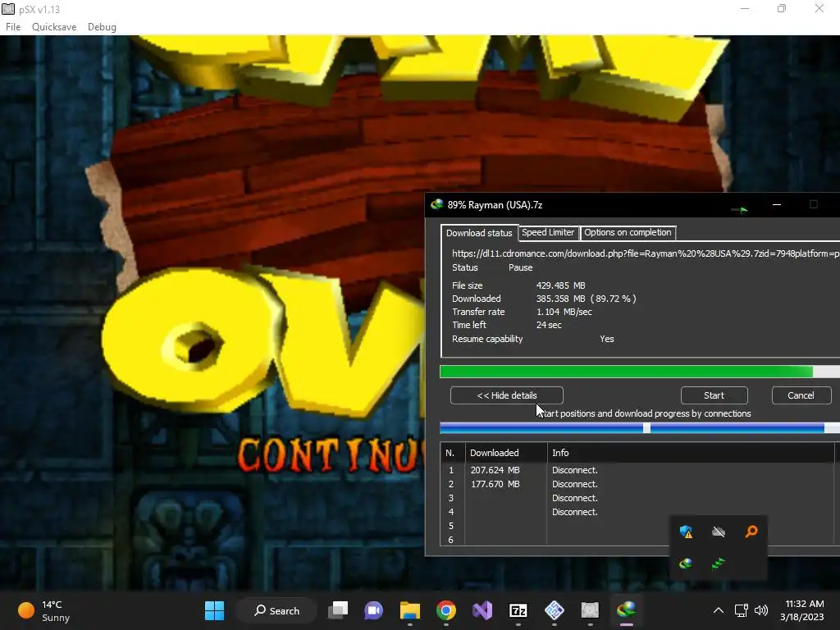Click the IDM icon in download title bar
The image size is (840, 630).
436,204
